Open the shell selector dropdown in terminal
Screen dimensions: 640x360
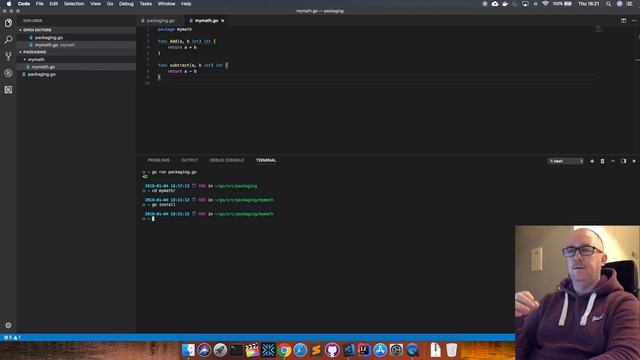(565, 161)
